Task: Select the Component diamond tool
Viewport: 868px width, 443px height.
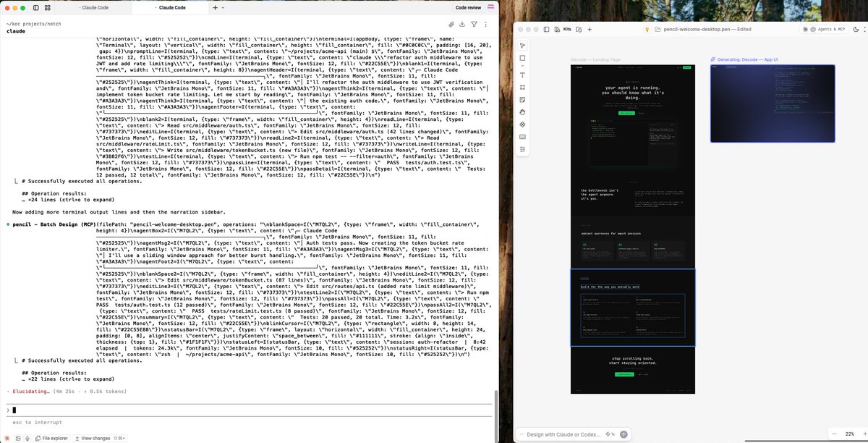Action: click(522, 125)
